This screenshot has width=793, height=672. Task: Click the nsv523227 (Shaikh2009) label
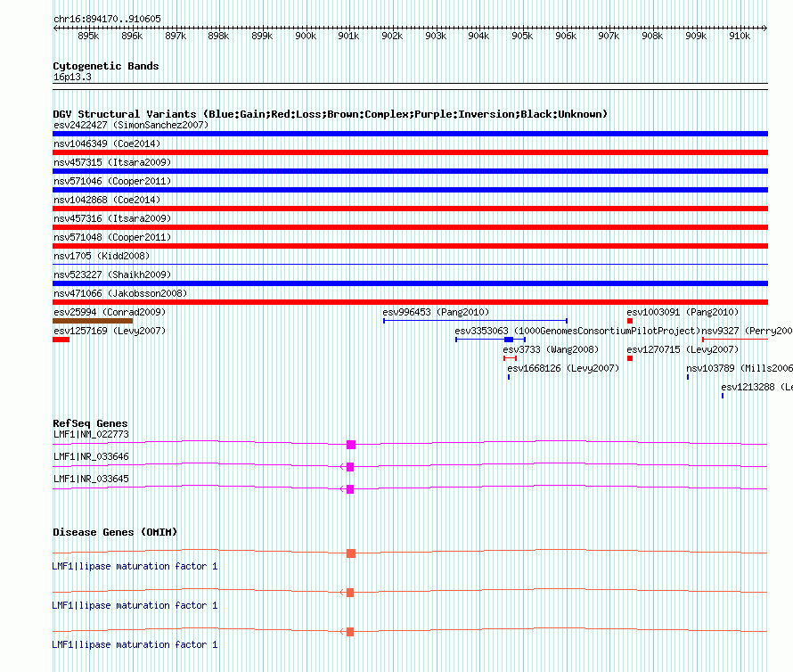pyautogui.click(x=112, y=275)
